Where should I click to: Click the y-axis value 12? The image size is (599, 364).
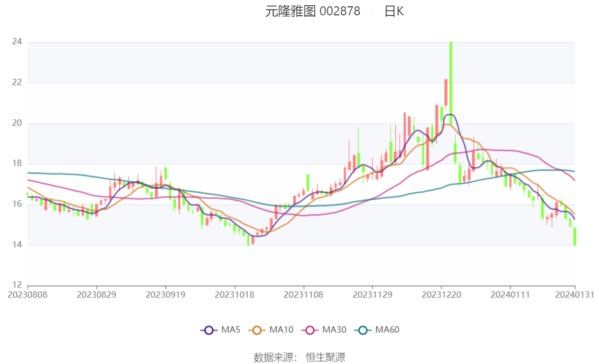pos(17,285)
